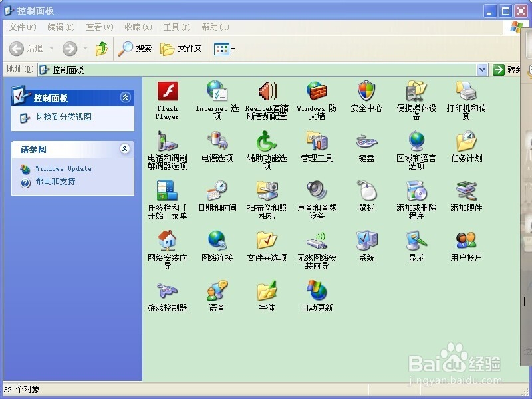Click 切换到分类视图 link
The width and height of the screenshot is (532, 399).
[x=64, y=117]
